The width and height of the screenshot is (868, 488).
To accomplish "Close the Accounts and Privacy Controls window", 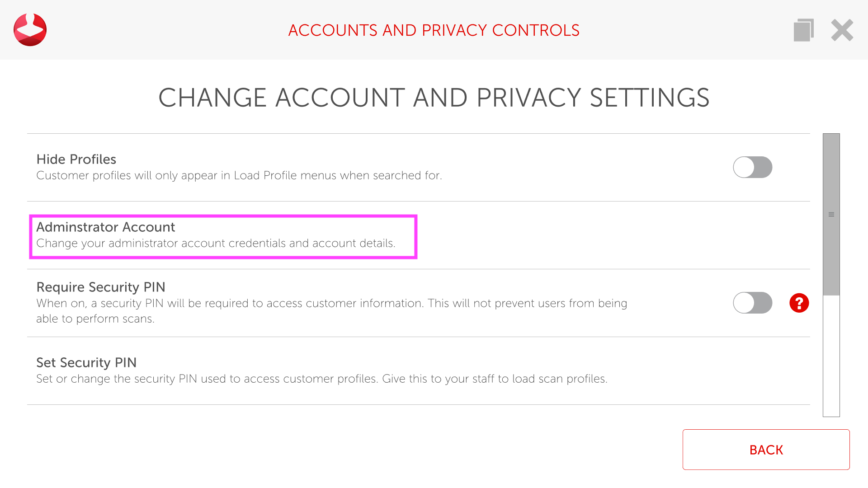I will point(842,30).
